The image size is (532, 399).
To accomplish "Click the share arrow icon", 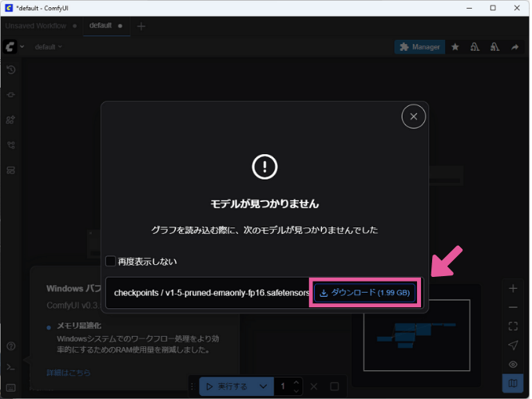I will (514, 47).
